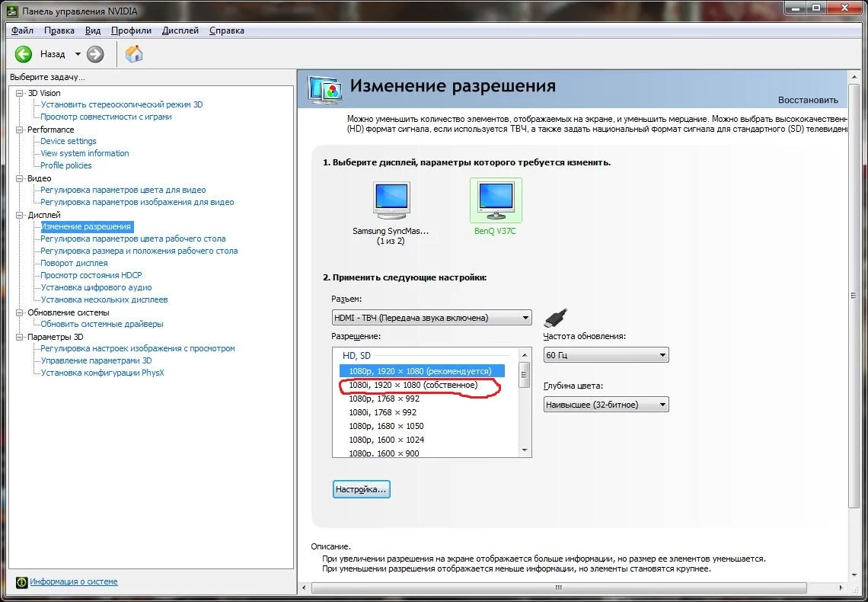This screenshot has width=868, height=602.
Task: Open the Home page icon
Action: 134,53
